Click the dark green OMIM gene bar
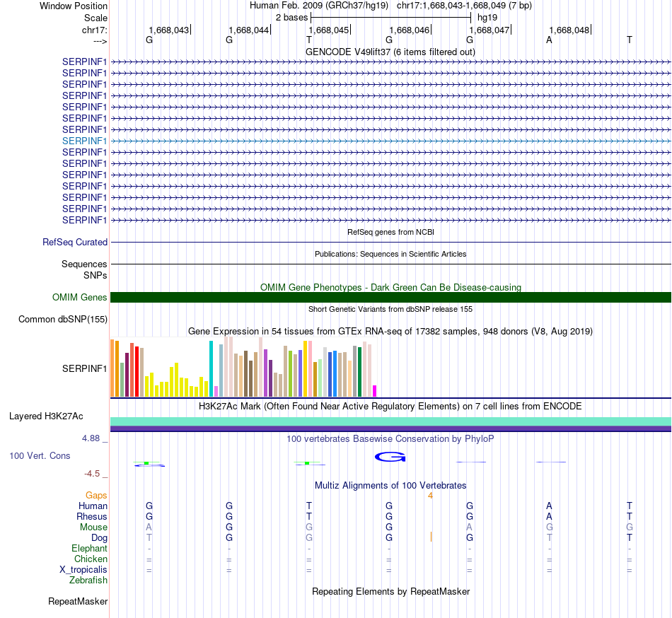 pos(390,297)
